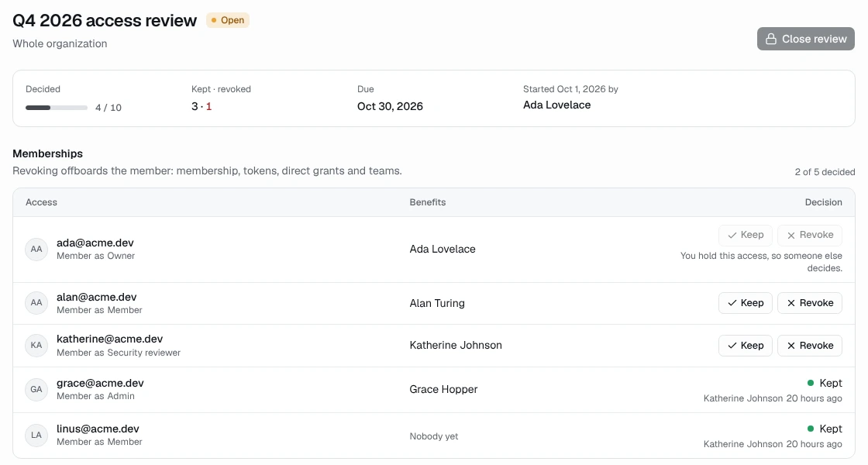Keep access for alan@acme.dev
The image size is (868, 465).
(745, 303)
